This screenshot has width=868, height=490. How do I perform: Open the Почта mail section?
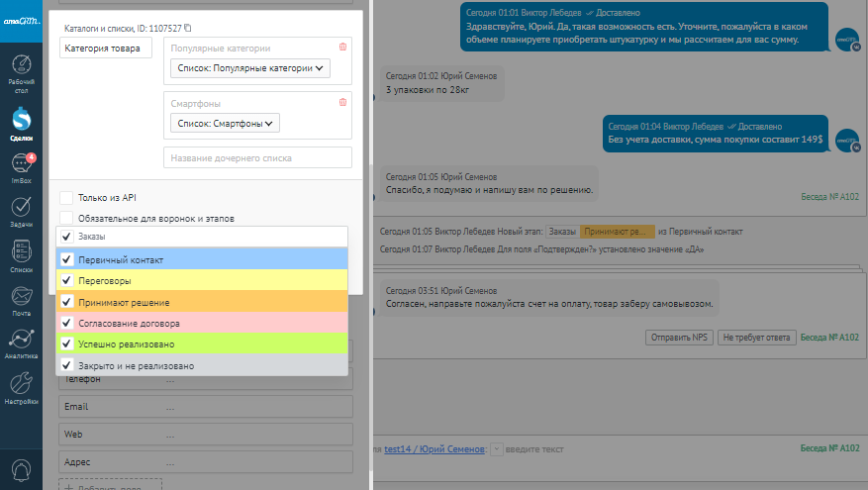pyautogui.click(x=21, y=299)
